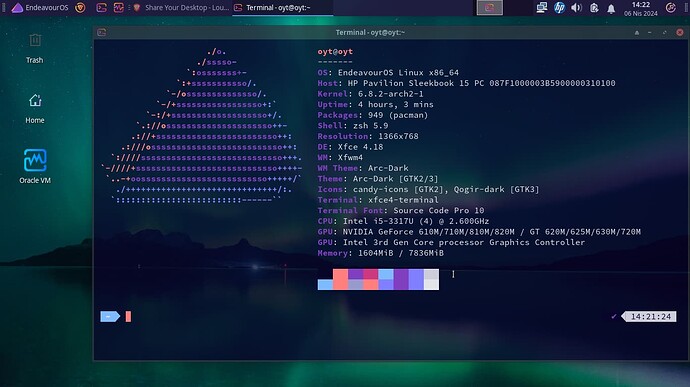
Task: Click the 'Host: HP Pavilion Sleekbook 15' line
Action: pyautogui.click(x=466, y=83)
